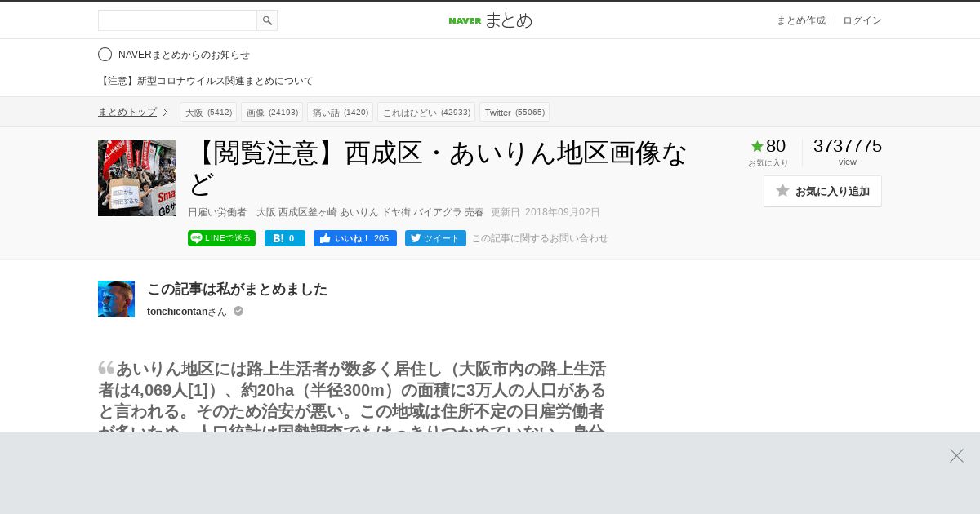Open tonchicontan's profile link

[x=187, y=312]
